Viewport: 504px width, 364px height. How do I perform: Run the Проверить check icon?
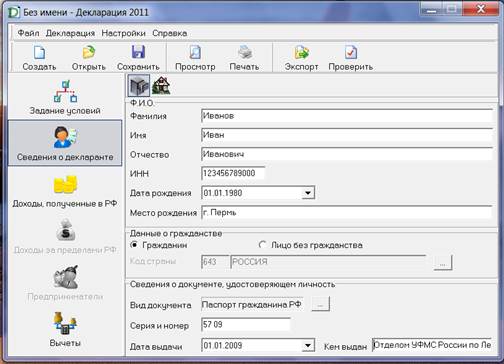[x=351, y=53]
